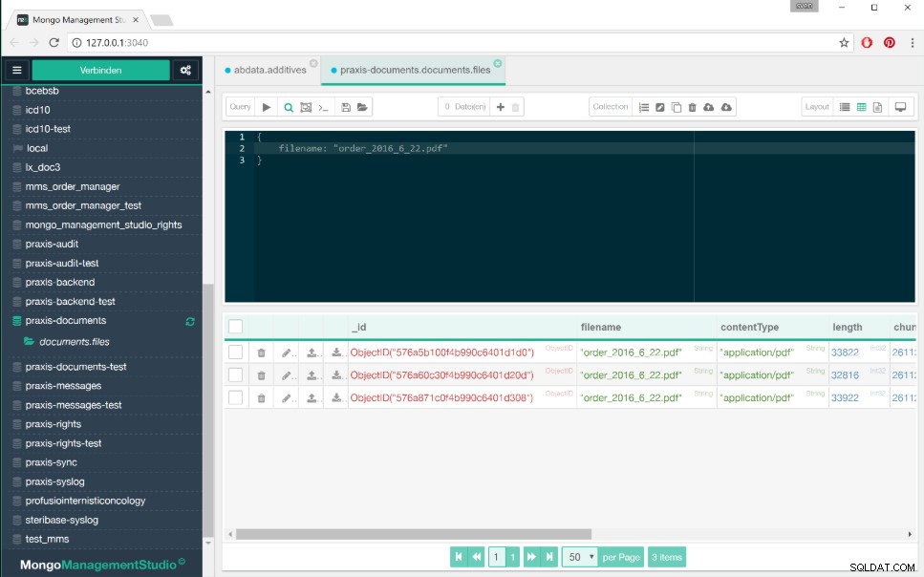Click the monitor fullscreen icon in Layout
The width and height of the screenshot is (924, 577).
click(x=900, y=107)
